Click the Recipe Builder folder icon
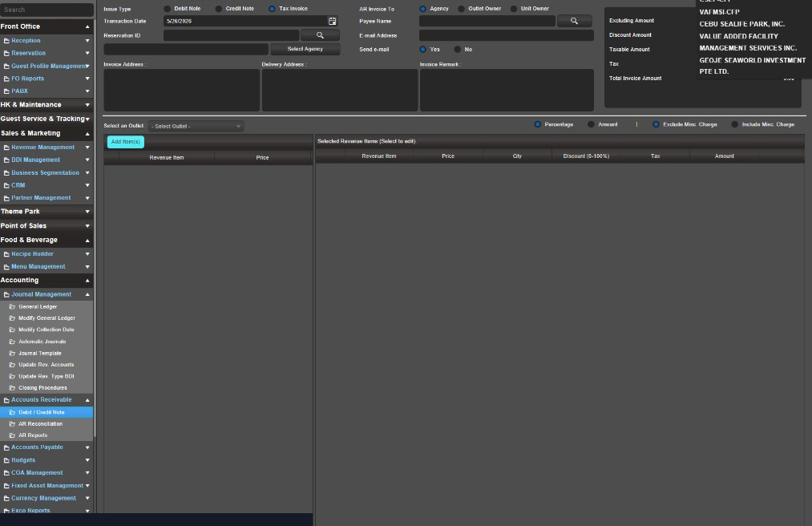The image size is (812, 526). (x=6, y=254)
